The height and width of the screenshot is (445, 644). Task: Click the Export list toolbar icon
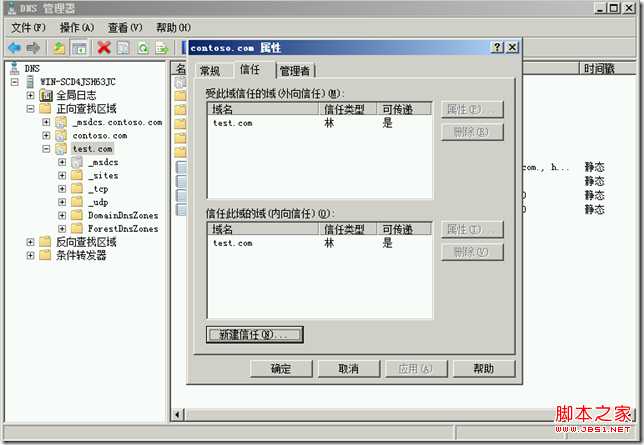pos(162,48)
